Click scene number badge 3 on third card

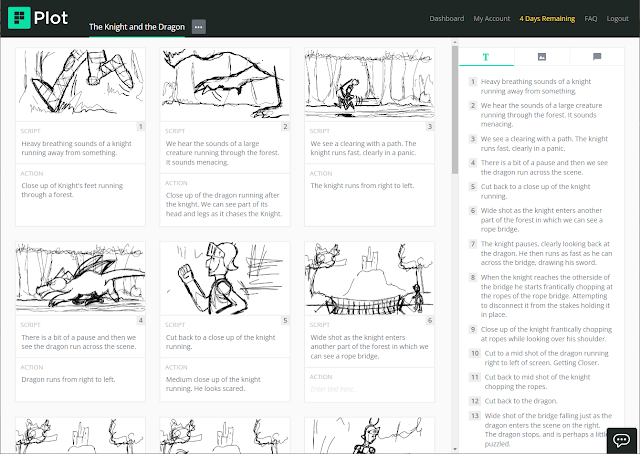click(430, 127)
